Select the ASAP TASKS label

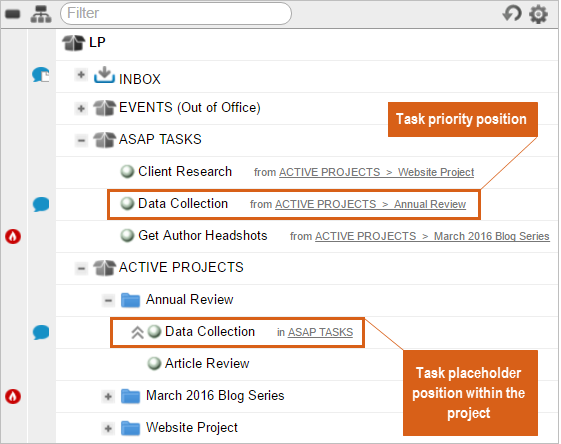[160, 139]
